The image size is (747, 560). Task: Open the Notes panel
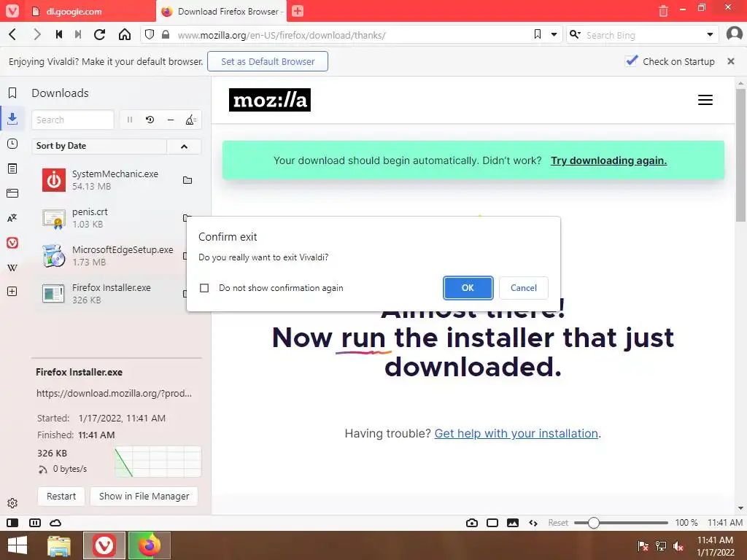[12, 168]
